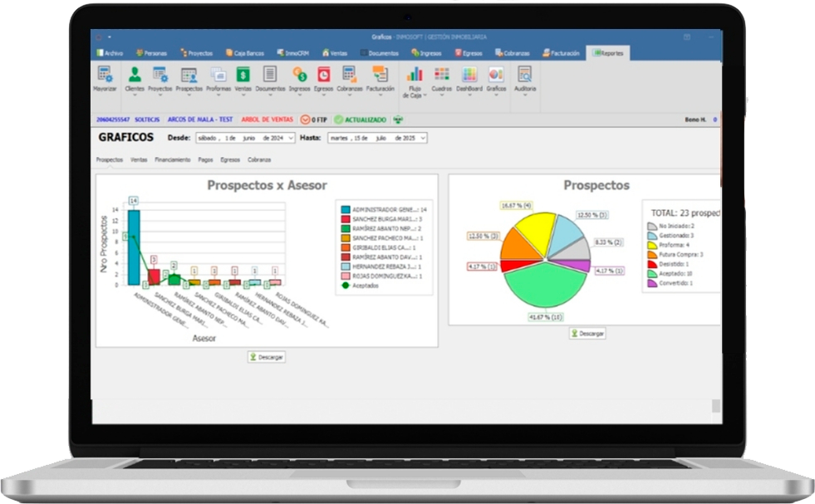Click the vertical scrollbar thumb at bottom right
The height and width of the screenshot is (504, 815).
[x=716, y=406]
